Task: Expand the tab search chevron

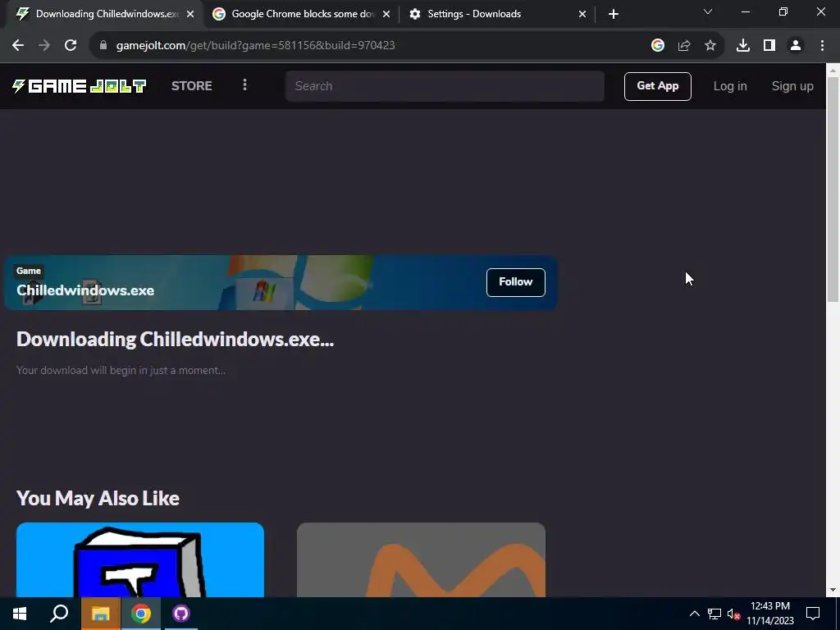Action: coord(708,11)
